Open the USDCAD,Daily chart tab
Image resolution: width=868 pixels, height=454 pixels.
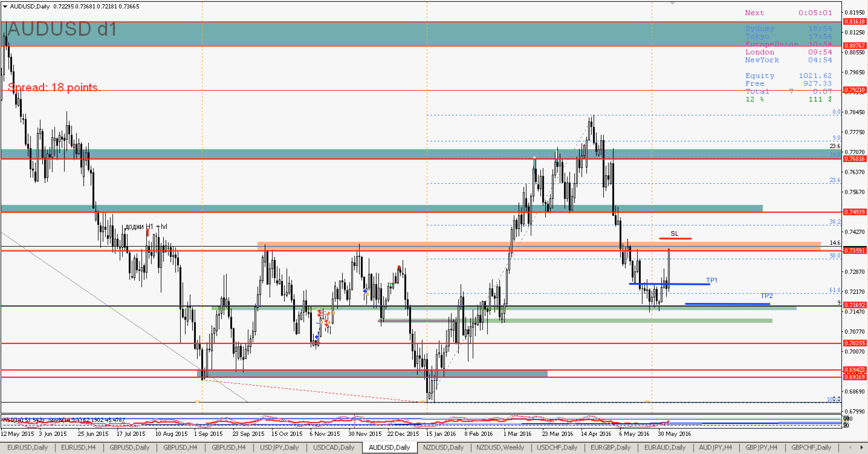tap(334, 448)
